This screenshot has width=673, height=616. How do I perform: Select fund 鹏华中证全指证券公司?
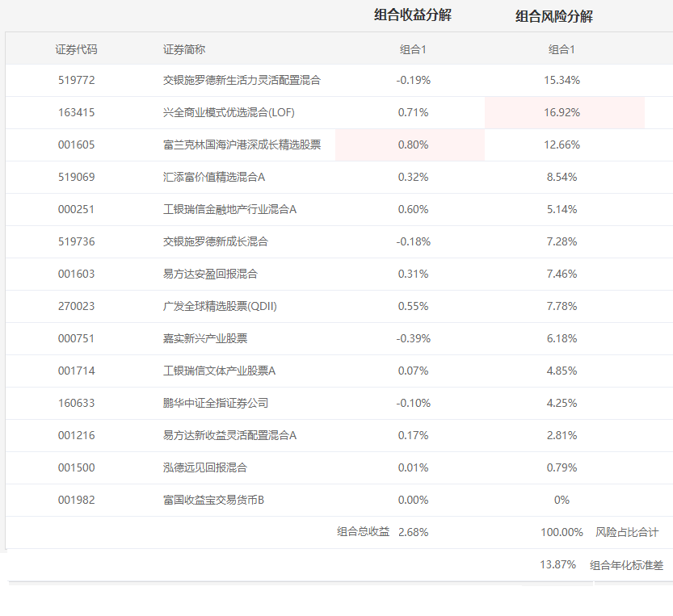(216, 403)
